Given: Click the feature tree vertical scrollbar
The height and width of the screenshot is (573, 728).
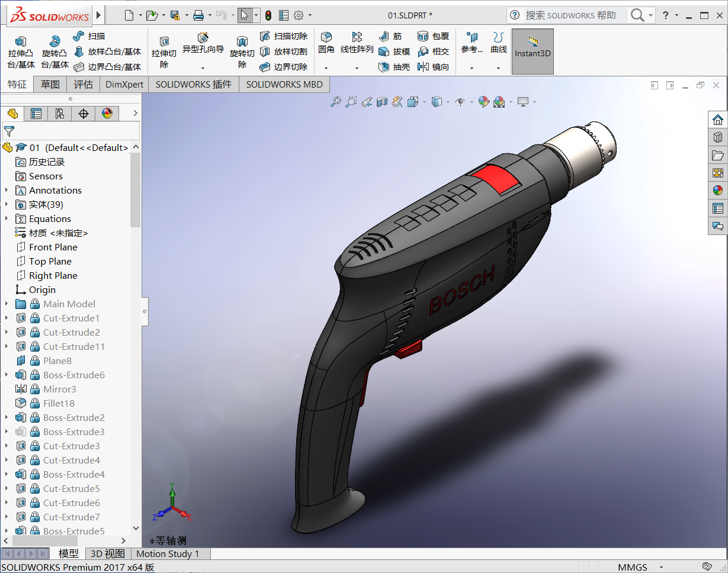Looking at the screenshot, I should coord(136,189).
